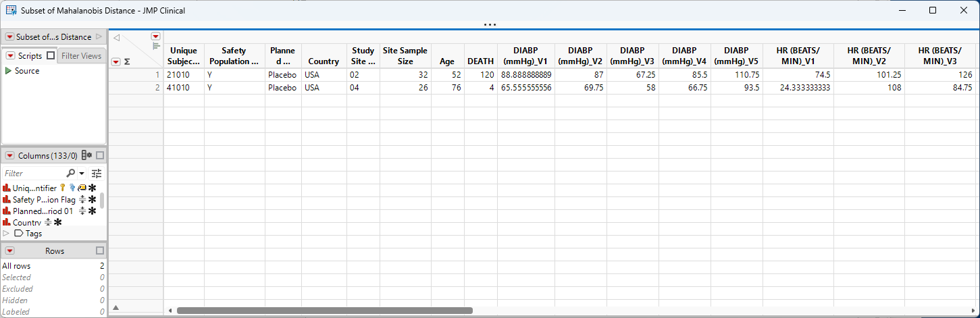Viewport: 980px width, 318px height.
Task: Open the Rows red triangle menu
Action: pos(9,250)
